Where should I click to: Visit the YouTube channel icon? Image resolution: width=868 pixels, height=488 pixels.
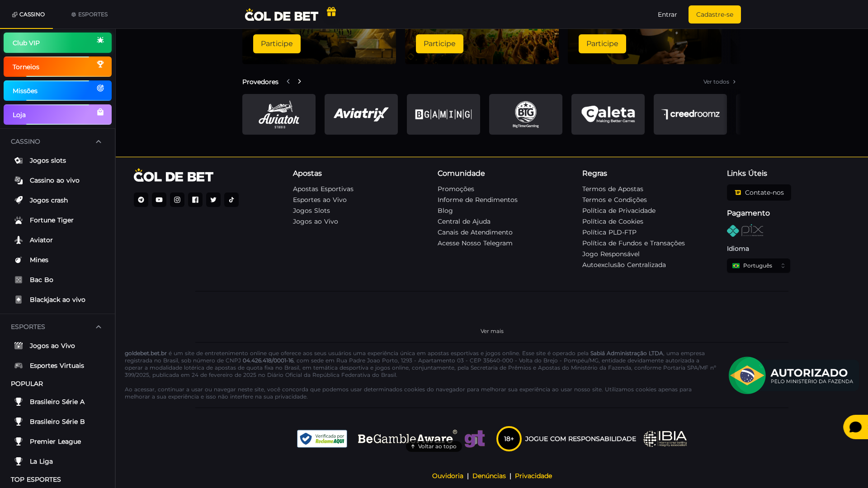159,200
